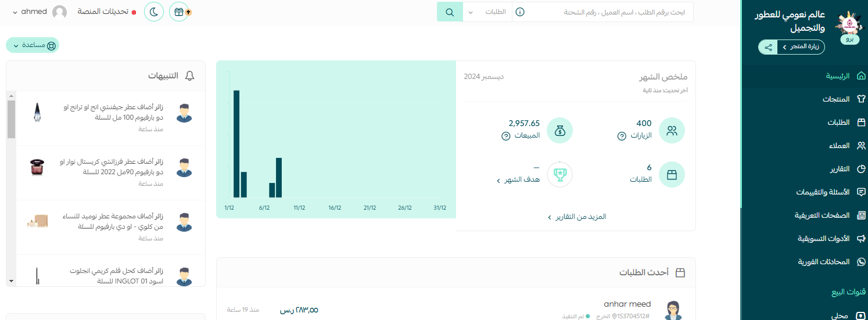This screenshot has height=320, width=868.
Task: Click المزيد من التقارير link
Action: pyautogui.click(x=577, y=217)
